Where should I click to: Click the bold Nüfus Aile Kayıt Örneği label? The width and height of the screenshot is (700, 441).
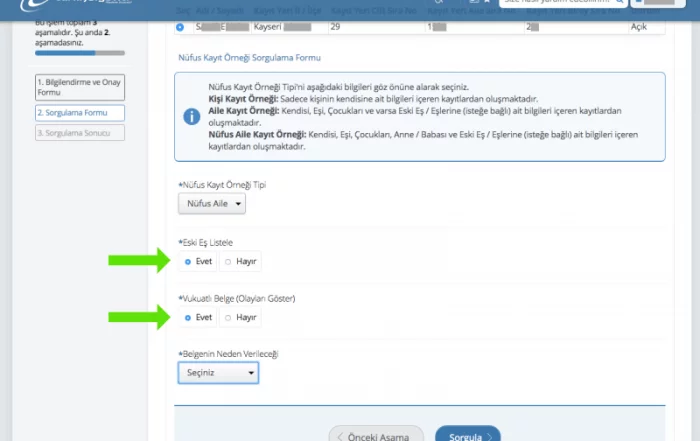click(258, 135)
